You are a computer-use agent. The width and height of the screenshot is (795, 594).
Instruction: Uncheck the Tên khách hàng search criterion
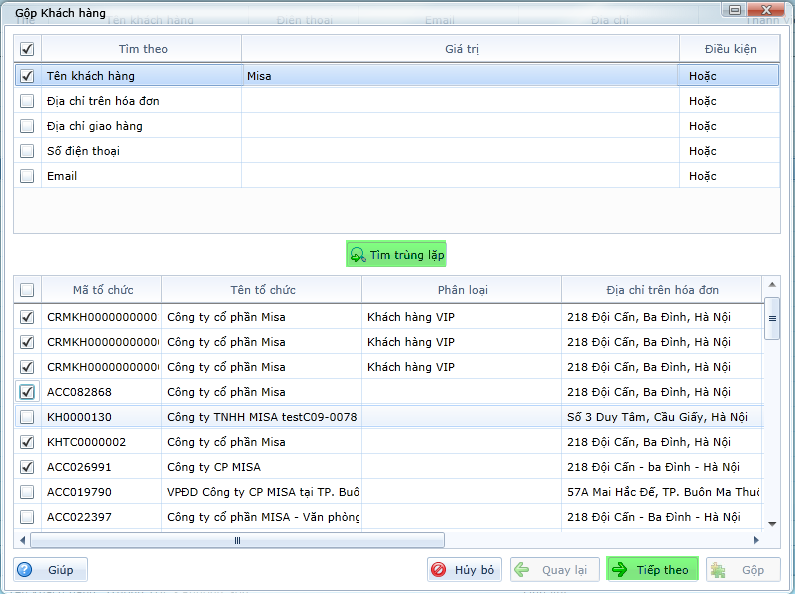pyautogui.click(x=27, y=76)
